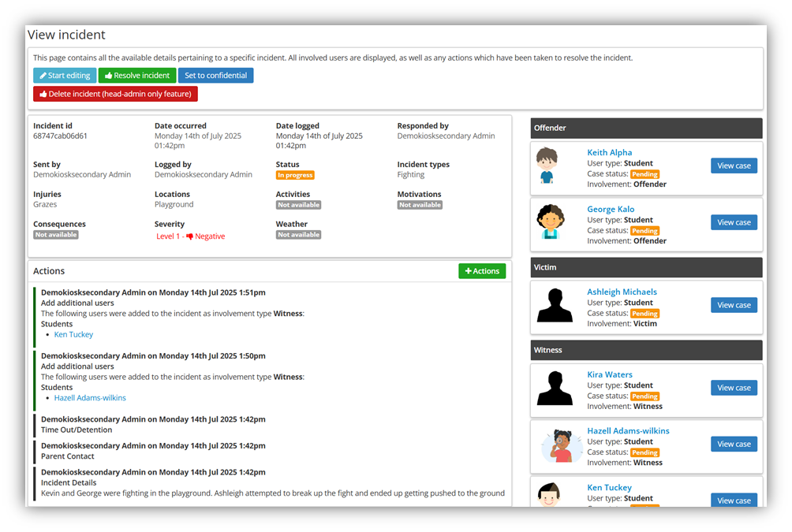Click Hazell Adams-wilkins' avatar picture

(561, 445)
